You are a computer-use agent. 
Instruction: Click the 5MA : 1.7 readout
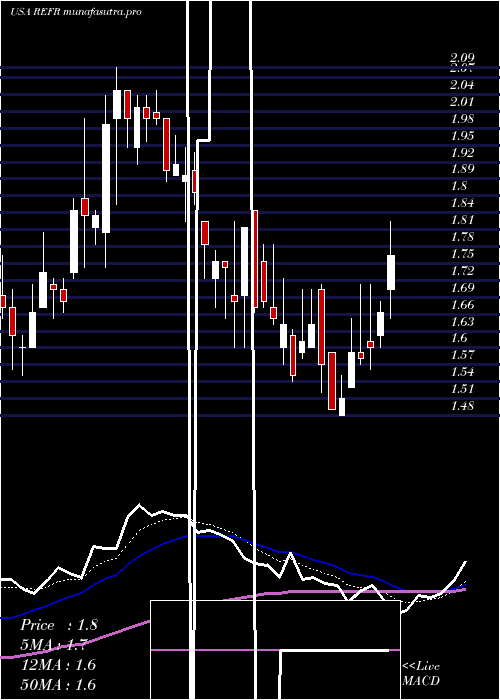pyautogui.click(x=55, y=645)
